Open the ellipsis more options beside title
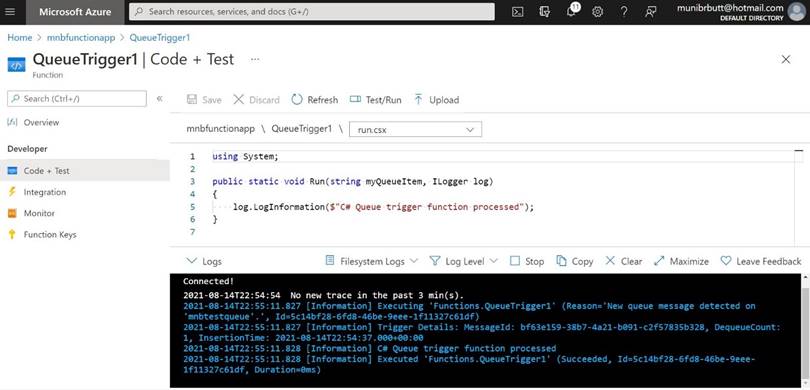The width and height of the screenshot is (810, 390). (255, 59)
